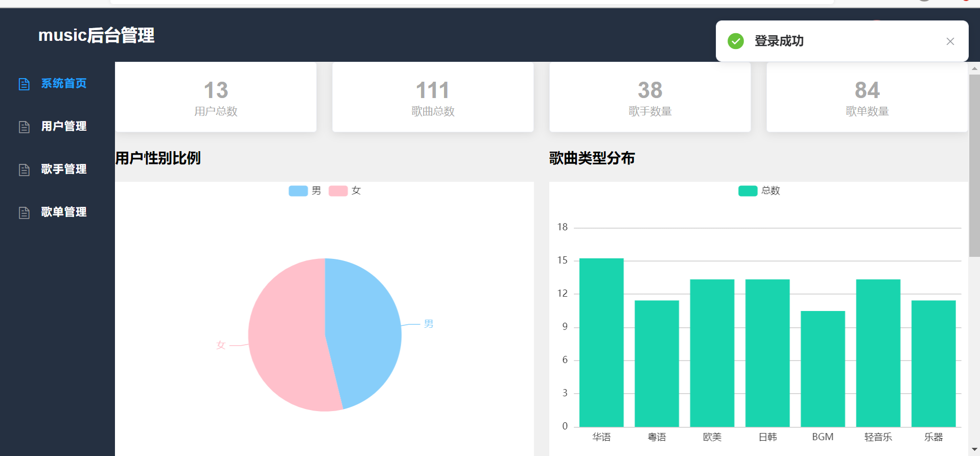Screen dimensions: 980x456
Task: Click the music后台管理 title
Action: click(x=96, y=35)
